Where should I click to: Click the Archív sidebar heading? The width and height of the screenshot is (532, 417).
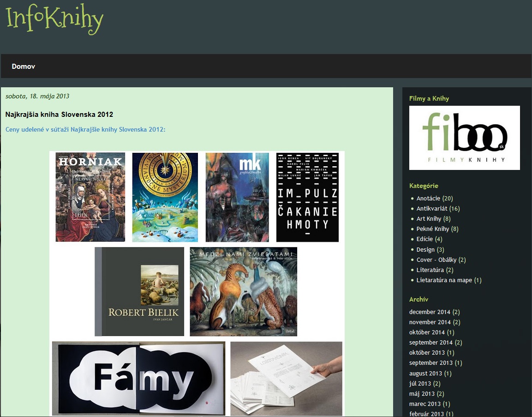click(418, 299)
